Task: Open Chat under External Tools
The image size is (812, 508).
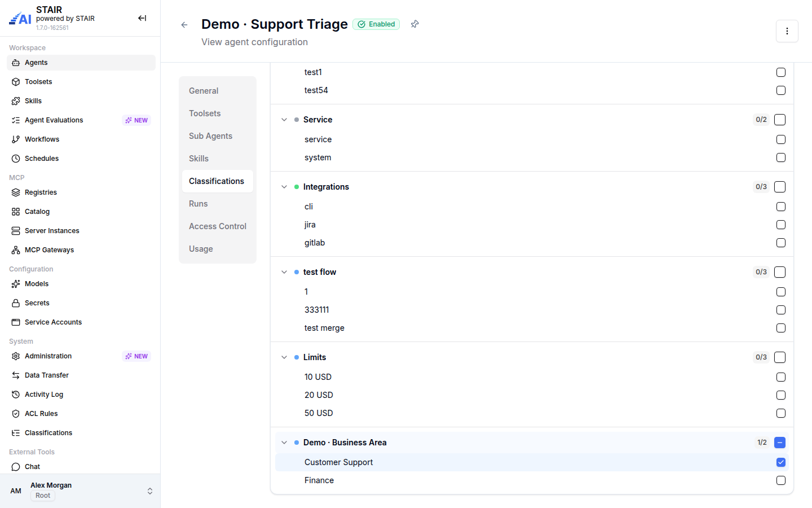Action: click(81, 467)
